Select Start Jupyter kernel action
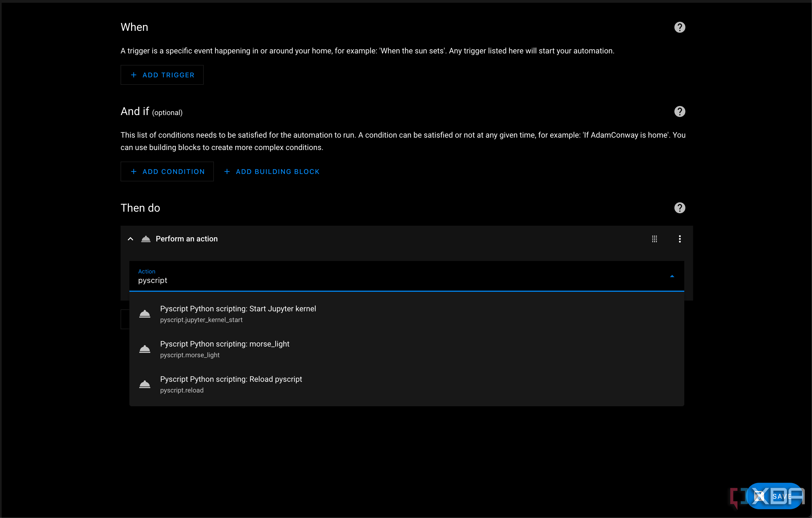 click(407, 313)
